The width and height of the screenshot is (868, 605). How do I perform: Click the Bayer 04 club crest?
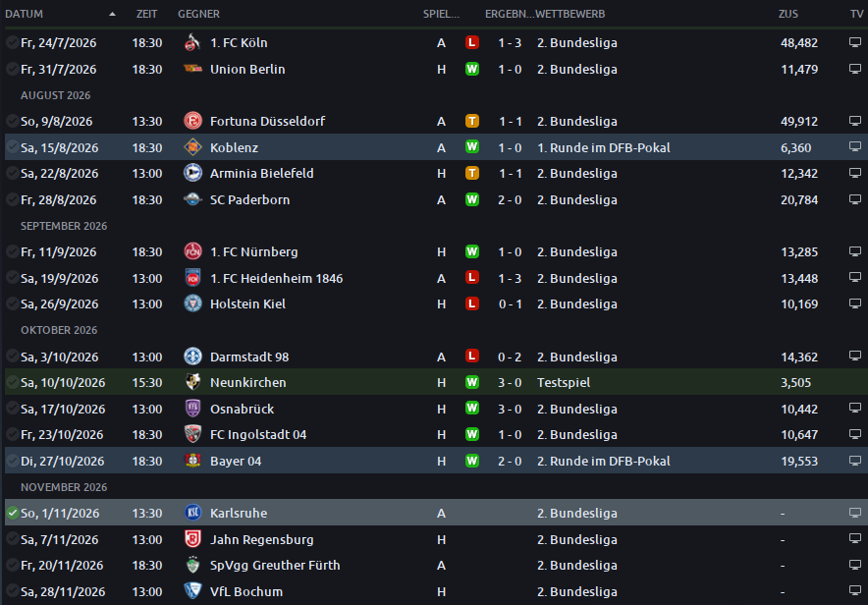(x=192, y=461)
